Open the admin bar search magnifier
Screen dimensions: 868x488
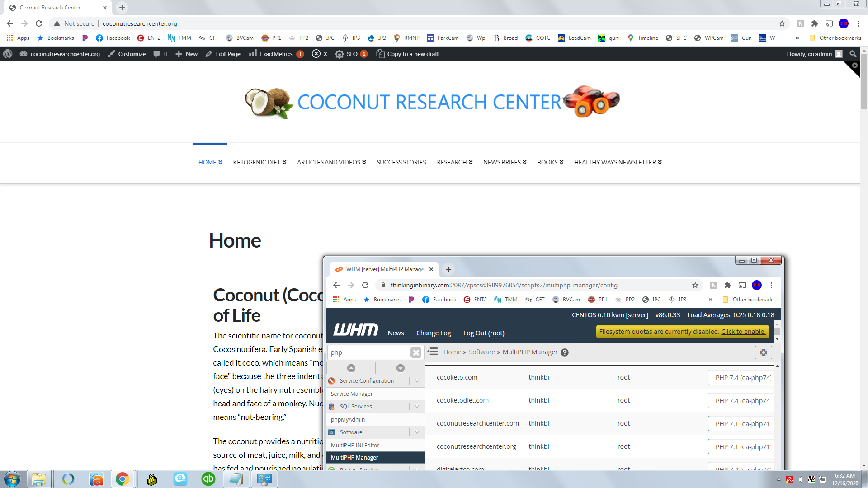(x=853, y=54)
